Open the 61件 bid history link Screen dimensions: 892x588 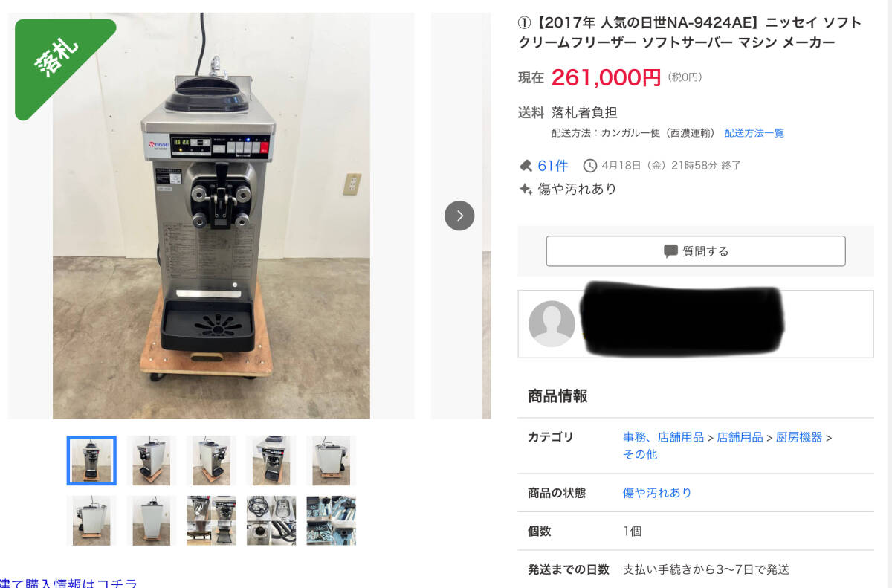553,166
